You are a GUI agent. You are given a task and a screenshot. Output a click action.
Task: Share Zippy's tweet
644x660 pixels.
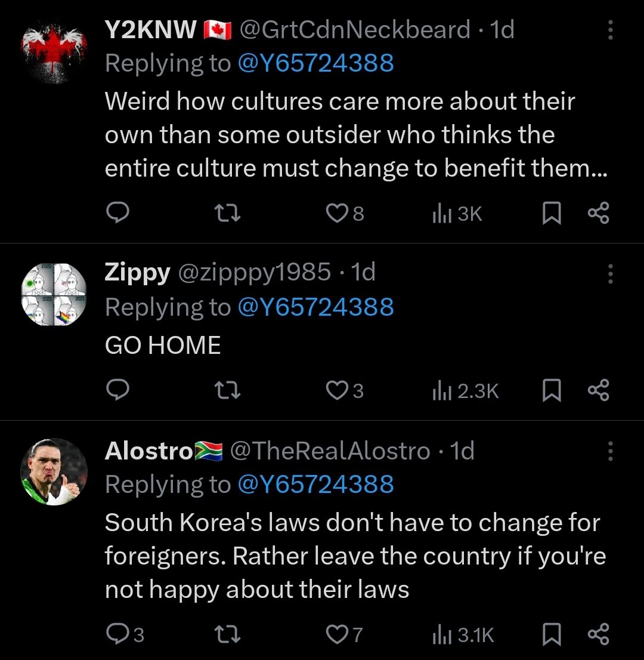[599, 390]
